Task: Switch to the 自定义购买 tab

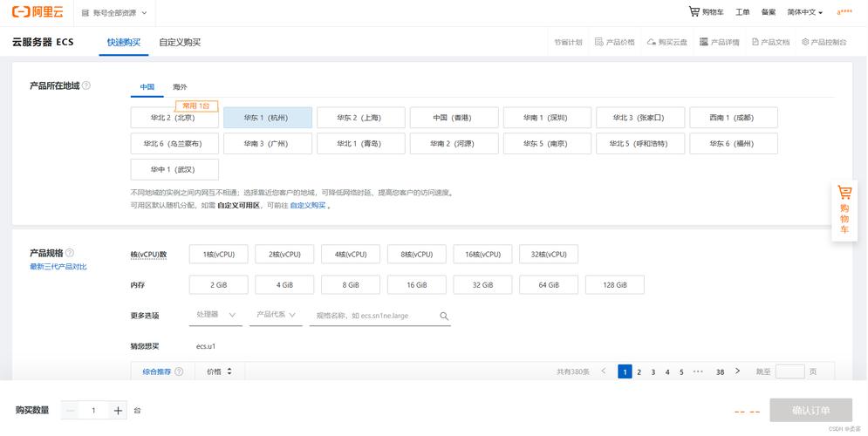Action: [x=180, y=42]
